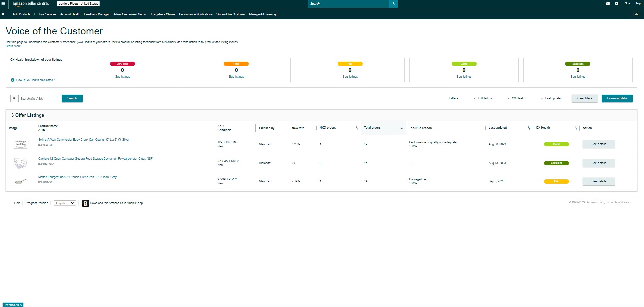Open Explore Services menu item
The height and width of the screenshot is (307, 644).
[45, 14]
